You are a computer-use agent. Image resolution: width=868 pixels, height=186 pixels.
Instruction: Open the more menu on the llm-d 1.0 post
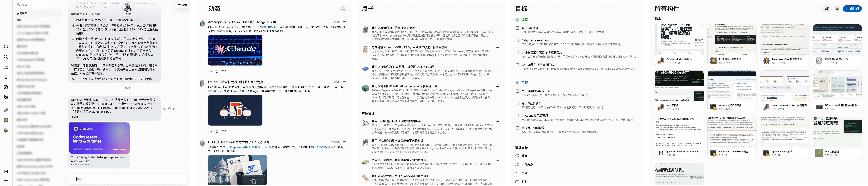pyautogui.click(x=344, y=82)
